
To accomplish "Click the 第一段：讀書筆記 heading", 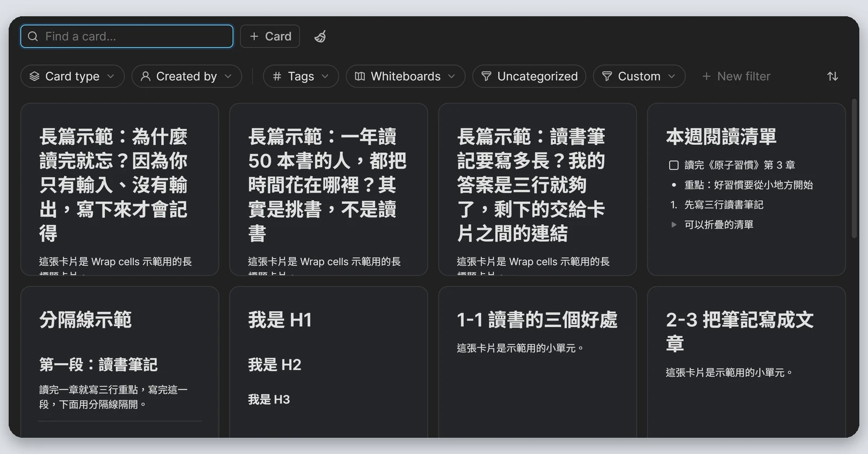I will 98,365.
